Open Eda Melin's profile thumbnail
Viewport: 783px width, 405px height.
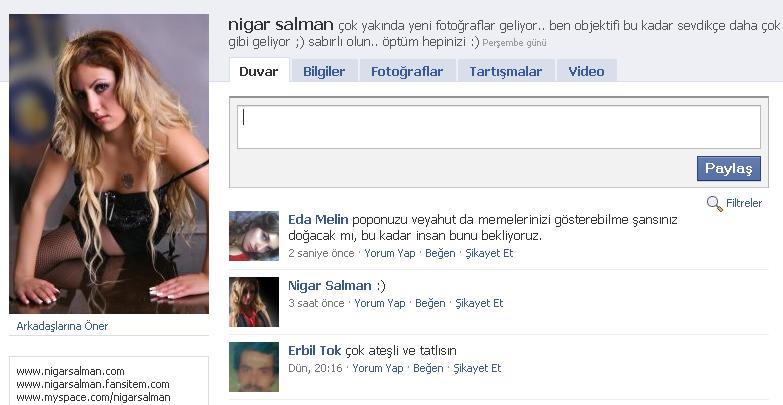click(x=254, y=236)
